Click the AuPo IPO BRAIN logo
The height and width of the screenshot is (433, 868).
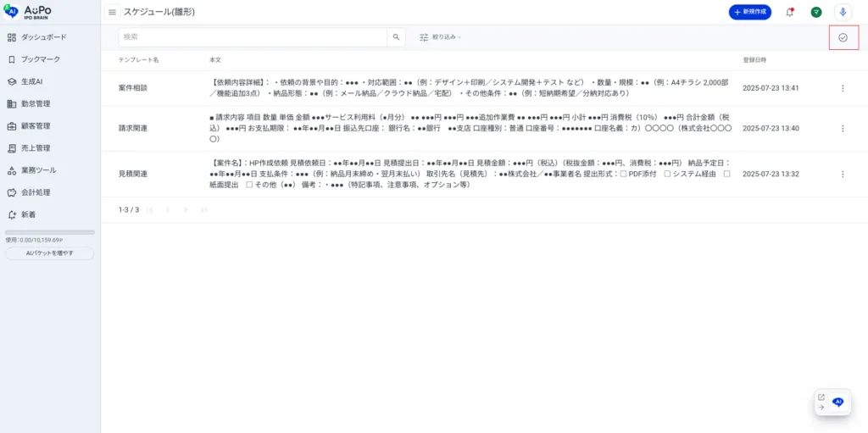28,12
